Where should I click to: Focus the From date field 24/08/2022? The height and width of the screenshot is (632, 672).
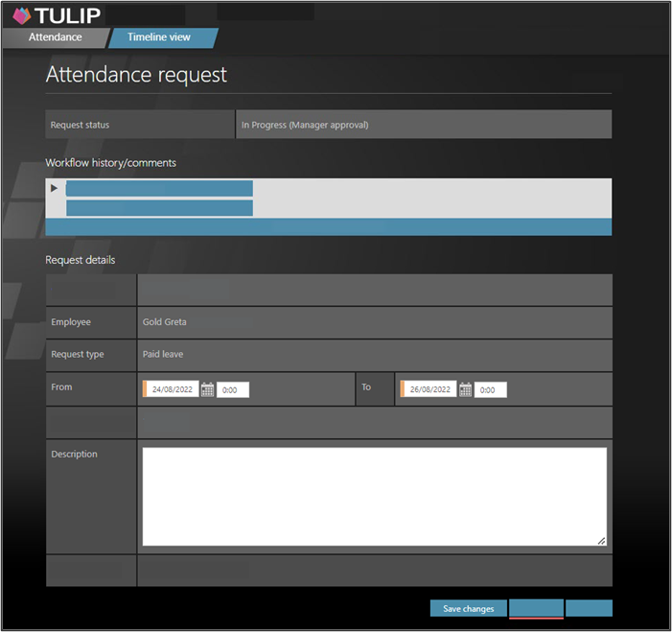[173, 389]
